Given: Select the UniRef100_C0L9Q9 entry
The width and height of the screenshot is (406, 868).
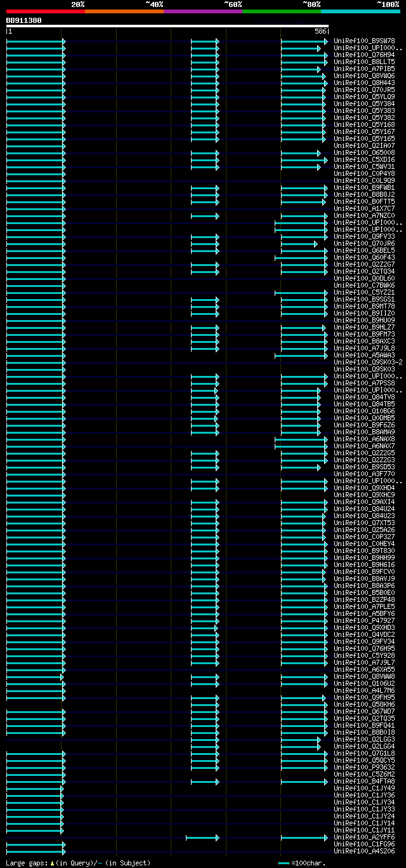Looking at the screenshot, I should pos(364,180).
